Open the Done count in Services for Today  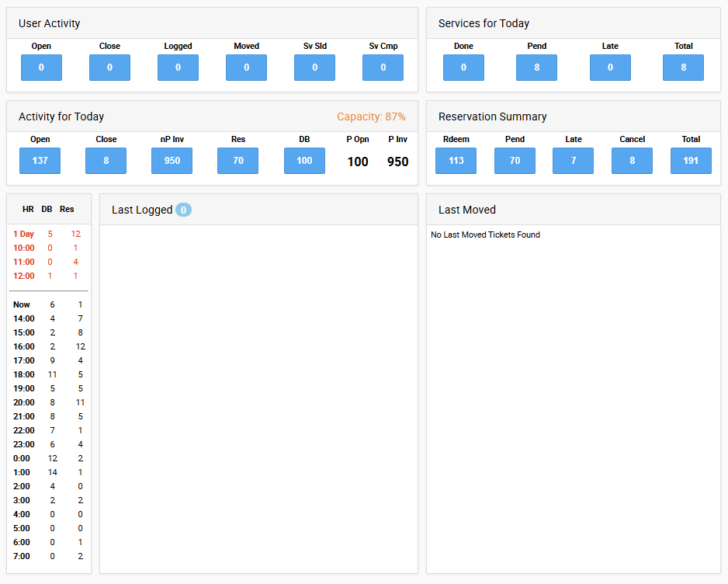pos(463,68)
